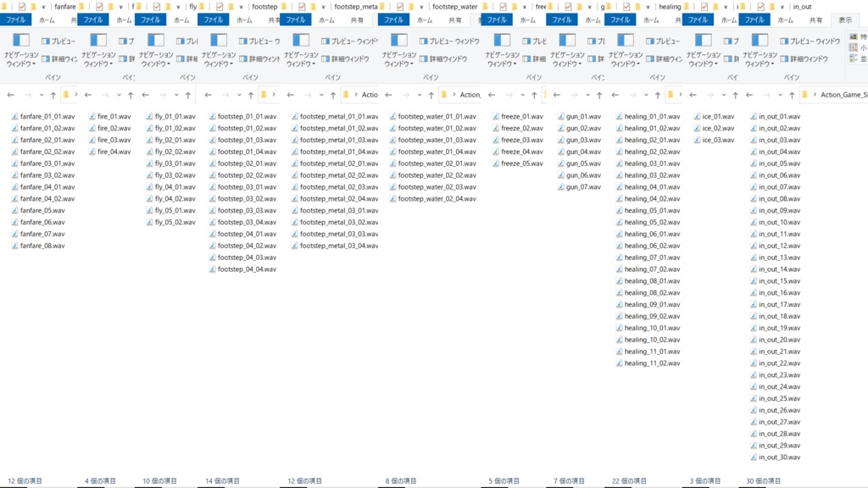Go up one level in gun window
Viewport: 868px width, 488px height.
click(x=599, y=95)
